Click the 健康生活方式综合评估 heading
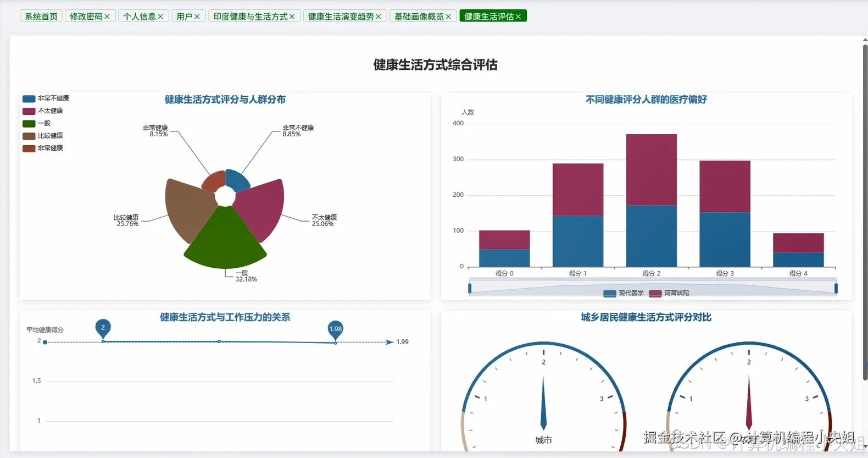The height and width of the screenshot is (458, 868). click(x=435, y=65)
